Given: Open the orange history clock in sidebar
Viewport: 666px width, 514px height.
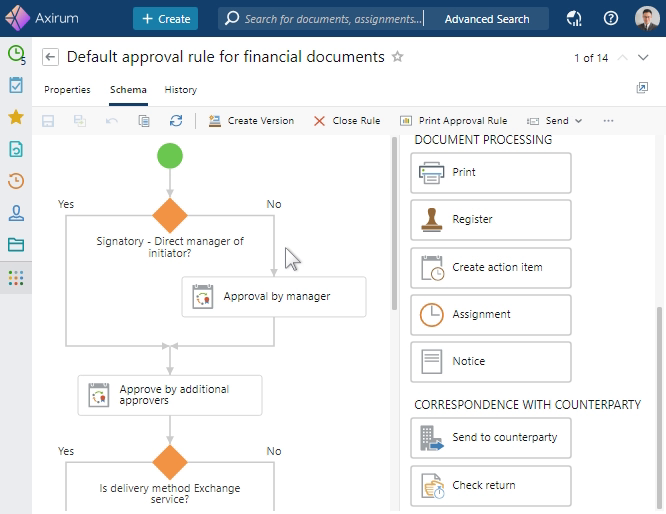Looking at the screenshot, I should [x=16, y=181].
